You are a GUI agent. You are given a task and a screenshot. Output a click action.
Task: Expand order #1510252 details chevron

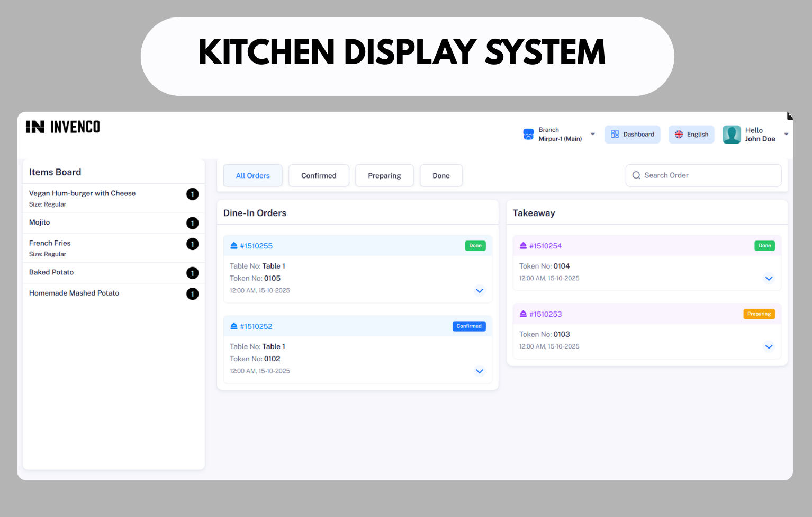480,371
